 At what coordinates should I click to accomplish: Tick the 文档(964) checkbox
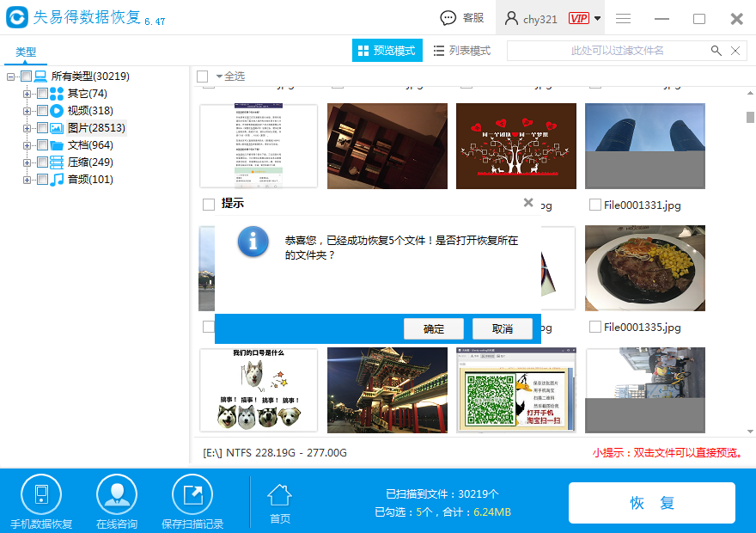click(x=42, y=145)
